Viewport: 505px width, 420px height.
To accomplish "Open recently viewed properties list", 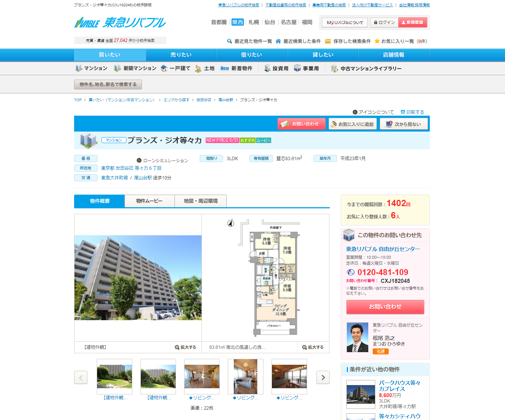I will click(x=249, y=41).
